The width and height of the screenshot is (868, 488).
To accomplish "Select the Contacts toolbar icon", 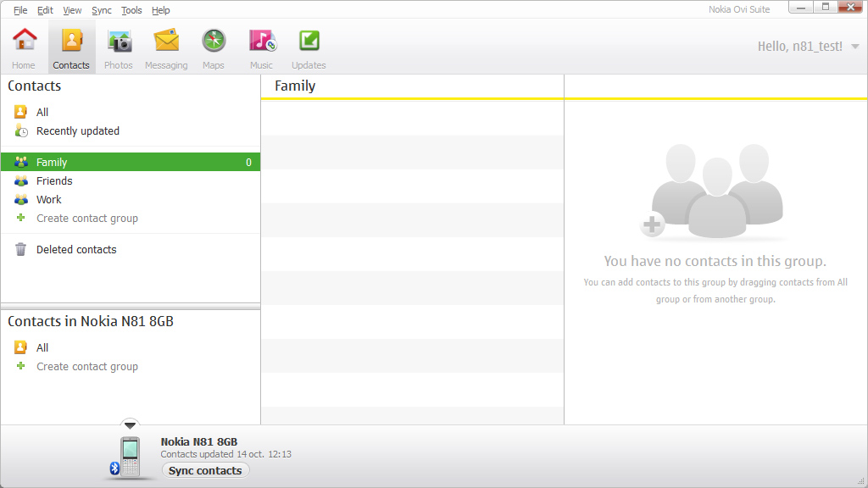I will (x=71, y=41).
